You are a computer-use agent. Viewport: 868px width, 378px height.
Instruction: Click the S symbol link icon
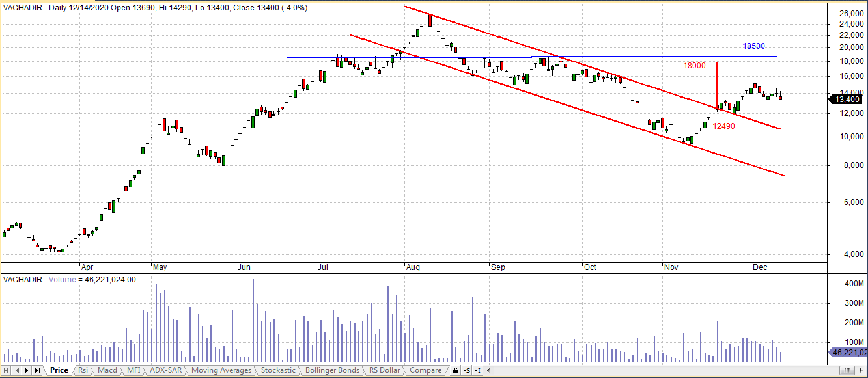(x=467, y=370)
